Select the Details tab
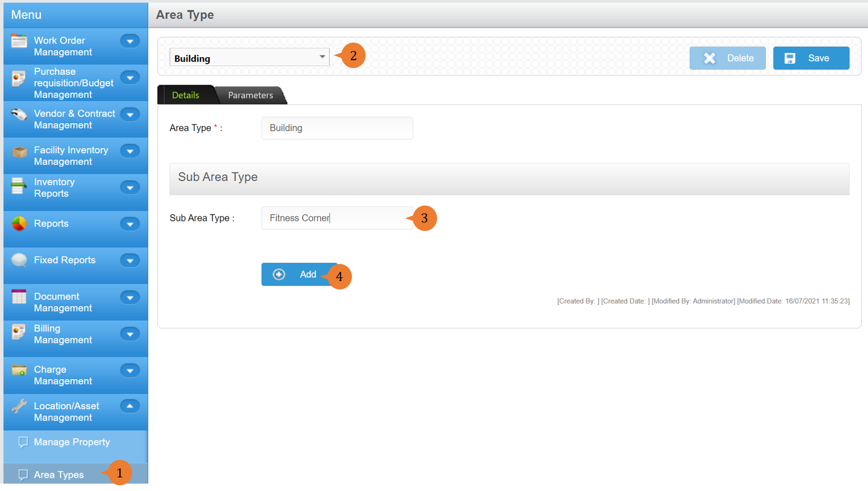868x491 pixels. point(186,95)
